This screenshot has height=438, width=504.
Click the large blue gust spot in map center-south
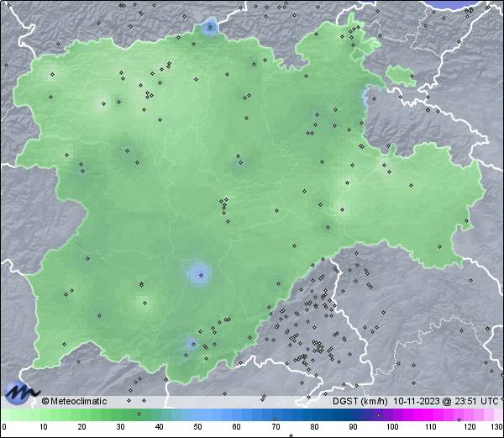(198, 272)
